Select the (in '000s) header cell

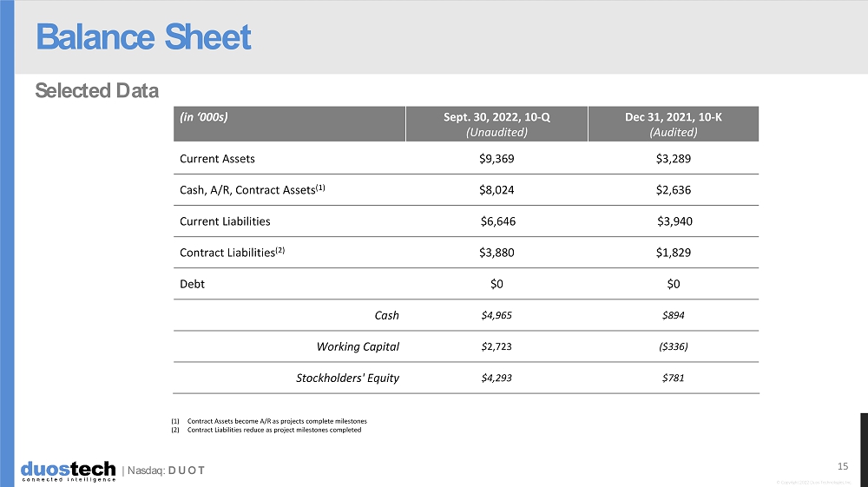[204, 116]
